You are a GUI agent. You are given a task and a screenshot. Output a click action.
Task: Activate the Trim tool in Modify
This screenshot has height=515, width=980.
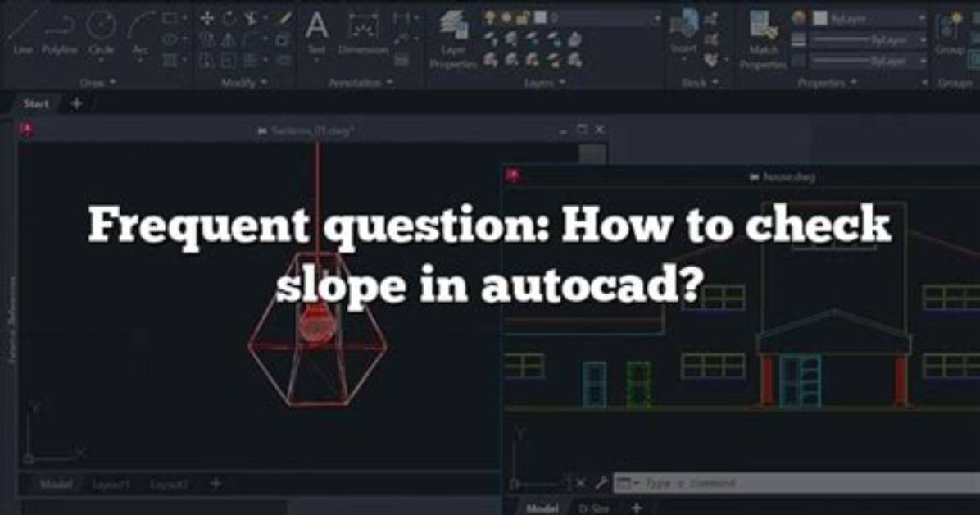[x=252, y=18]
